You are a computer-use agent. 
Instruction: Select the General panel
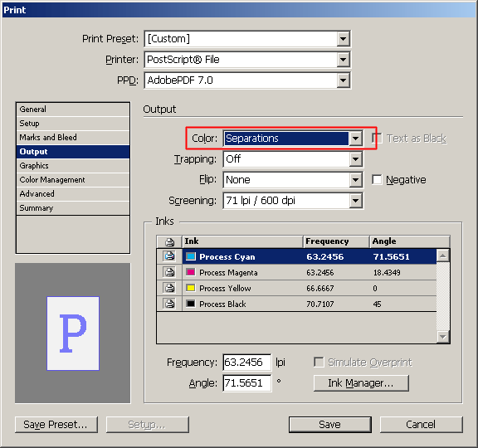click(73, 110)
